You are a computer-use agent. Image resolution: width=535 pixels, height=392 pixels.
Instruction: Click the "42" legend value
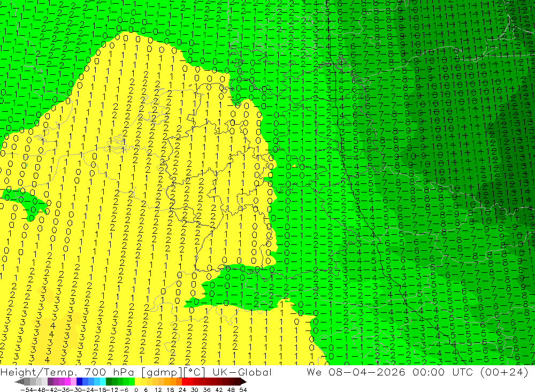(219, 390)
